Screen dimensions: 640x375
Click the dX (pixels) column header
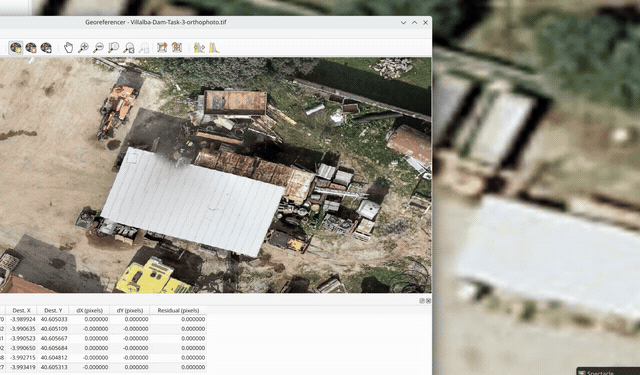[x=89, y=310]
